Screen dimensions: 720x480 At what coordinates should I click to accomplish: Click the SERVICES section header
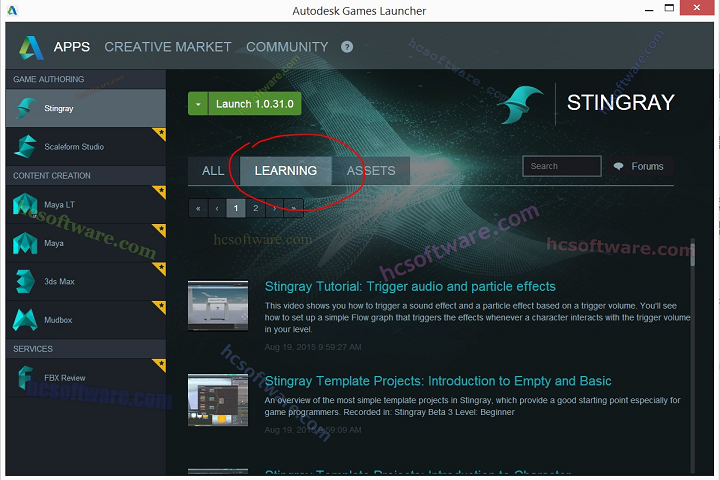click(86, 349)
